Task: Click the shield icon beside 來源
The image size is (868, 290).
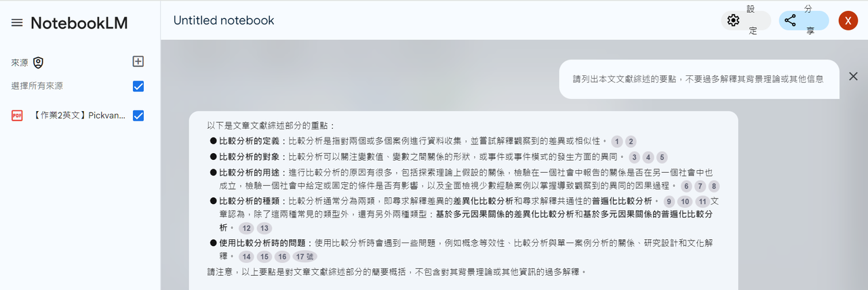Action: 38,63
